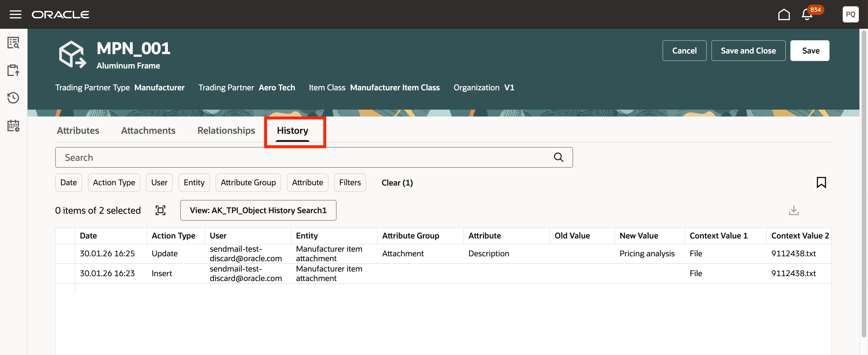868x355 pixels.
Task: Click the download export icon
Action: coord(794,210)
